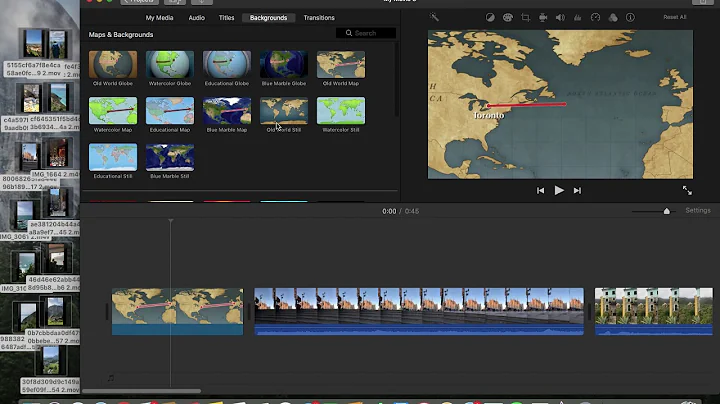Screen dimensions: 720x404
Task: Select the Educational Globe thumbnail
Action: tap(227, 64)
